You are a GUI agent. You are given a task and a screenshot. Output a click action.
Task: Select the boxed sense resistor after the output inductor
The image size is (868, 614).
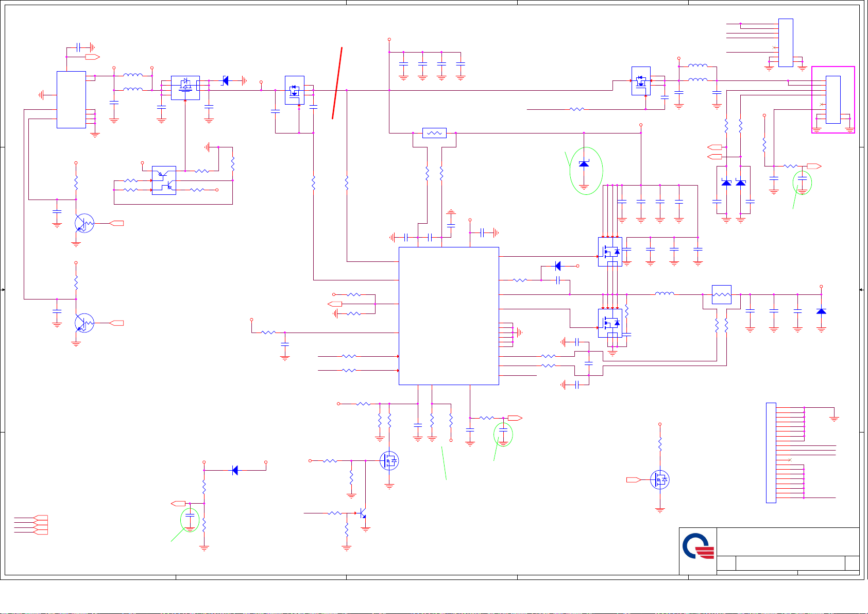tap(721, 295)
